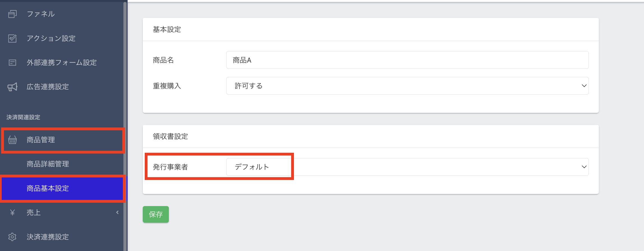This screenshot has height=251, width=644.
Task: Click the action settings checkbox icon
Action: pyautogui.click(x=12, y=38)
